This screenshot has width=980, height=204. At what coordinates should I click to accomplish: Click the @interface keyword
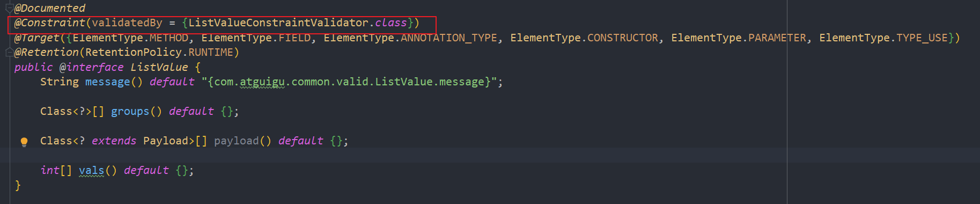pyautogui.click(x=92, y=67)
